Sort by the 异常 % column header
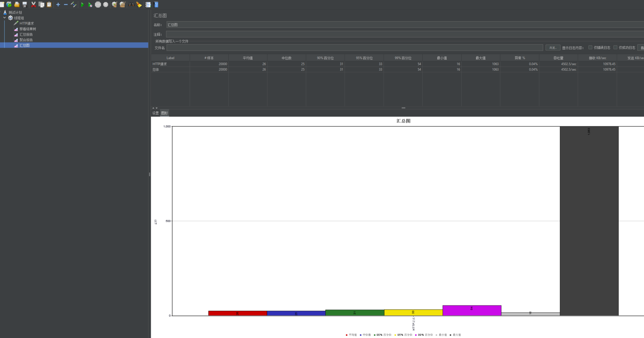Image resolution: width=644 pixels, height=338 pixels. [x=520, y=58]
